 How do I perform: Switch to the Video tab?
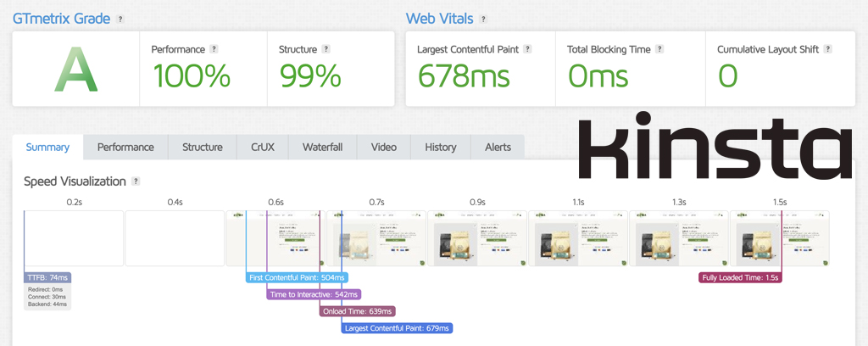pyautogui.click(x=384, y=148)
